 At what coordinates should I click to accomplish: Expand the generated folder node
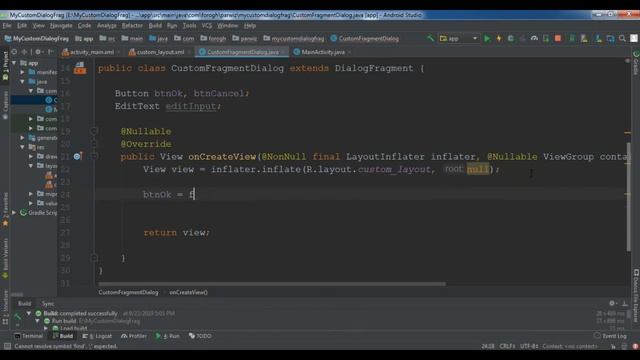[22, 138]
